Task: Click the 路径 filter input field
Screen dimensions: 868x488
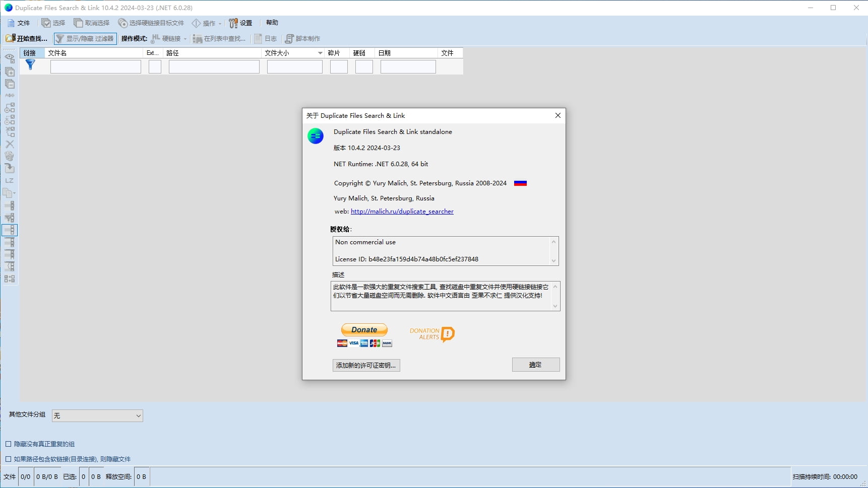Action: click(x=214, y=66)
